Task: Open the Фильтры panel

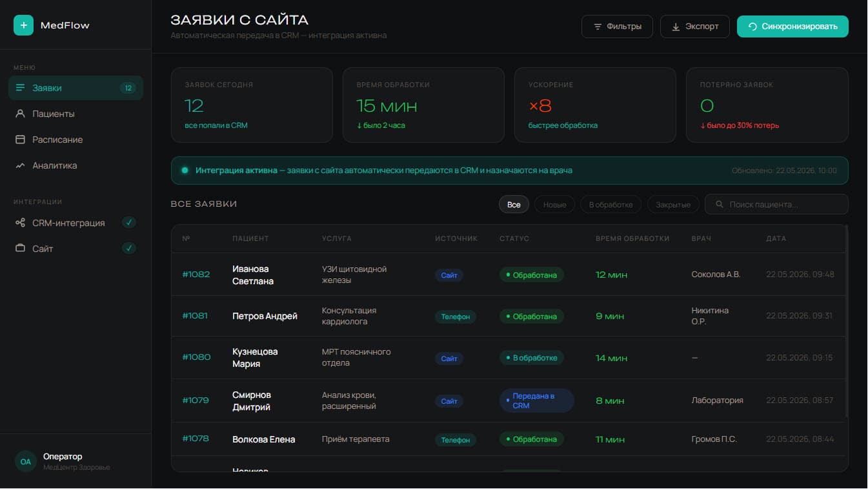Action: pyautogui.click(x=617, y=26)
